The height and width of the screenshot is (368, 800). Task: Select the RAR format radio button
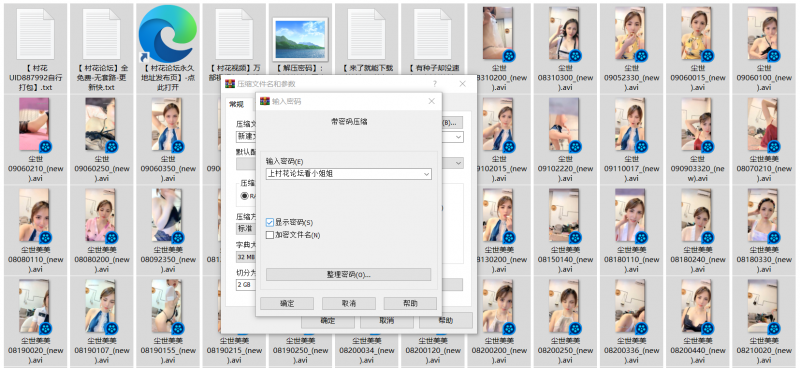tap(244, 195)
